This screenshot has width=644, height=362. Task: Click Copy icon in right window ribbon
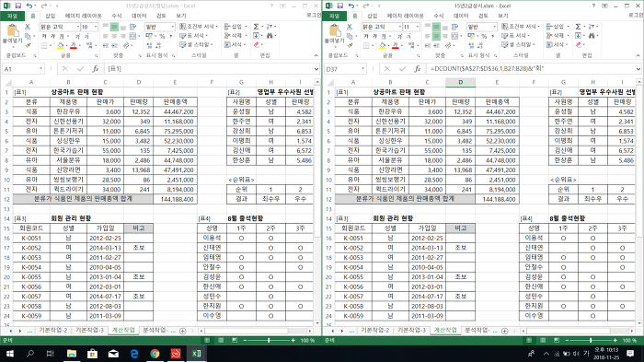(350, 36)
